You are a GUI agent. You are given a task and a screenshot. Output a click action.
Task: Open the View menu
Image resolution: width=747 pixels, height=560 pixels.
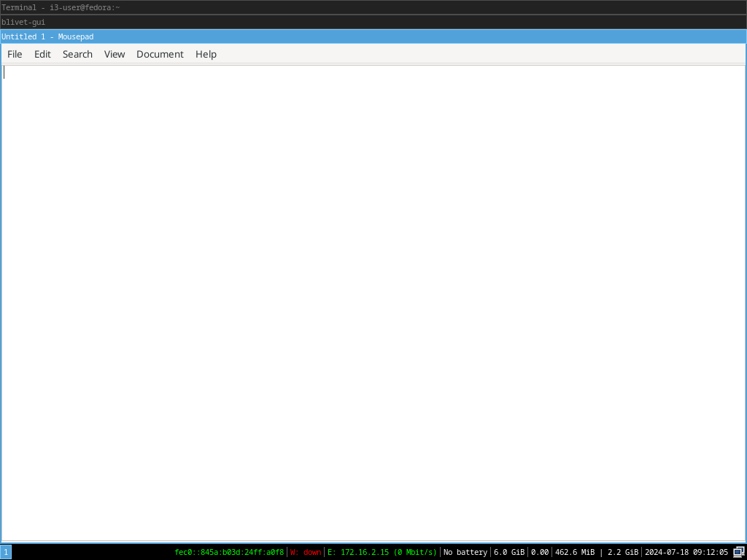click(115, 54)
